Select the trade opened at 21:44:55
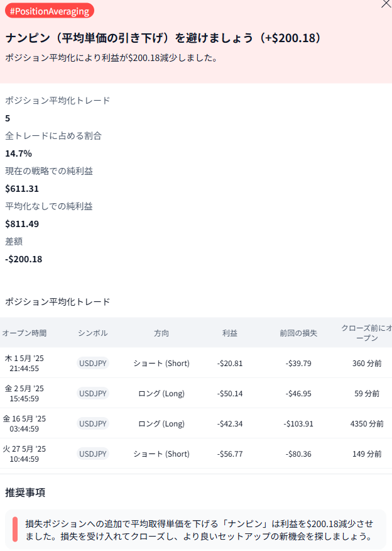Image resolution: width=392 pixels, height=551 pixels. (x=24, y=368)
